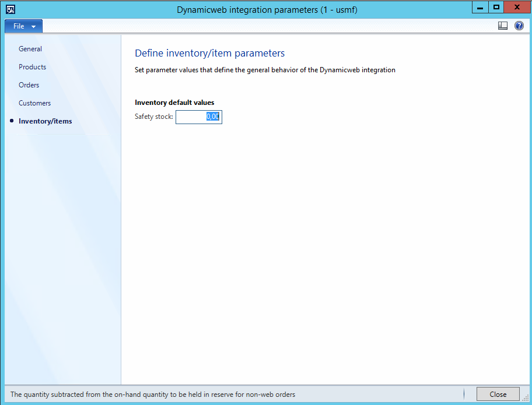Click the application icon in the title bar
Image resolution: width=532 pixels, height=405 pixels.
pyautogui.click(x=10, y=9)
